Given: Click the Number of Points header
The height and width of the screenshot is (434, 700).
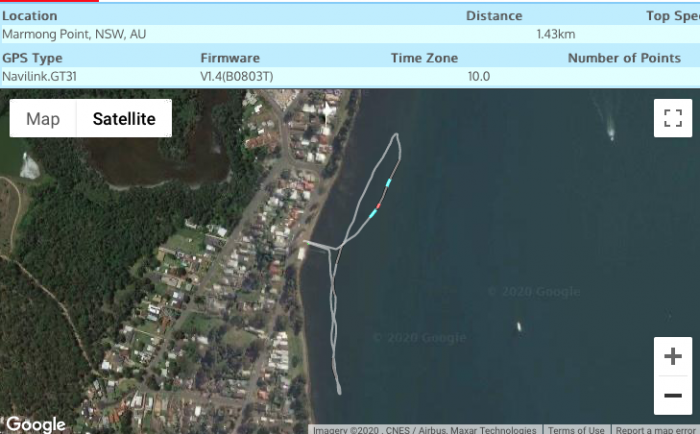Looking at the screenshot, I should point(624,58).
